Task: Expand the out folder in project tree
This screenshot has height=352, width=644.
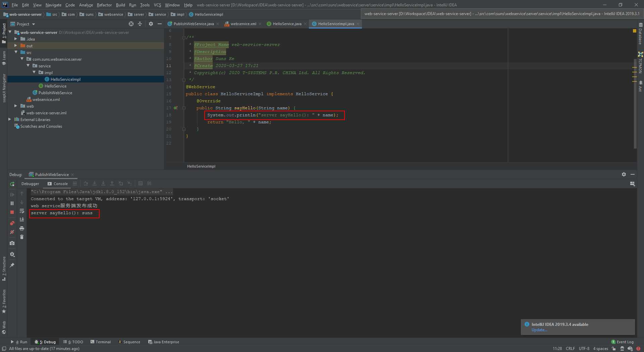Action: tap(16, 46)
